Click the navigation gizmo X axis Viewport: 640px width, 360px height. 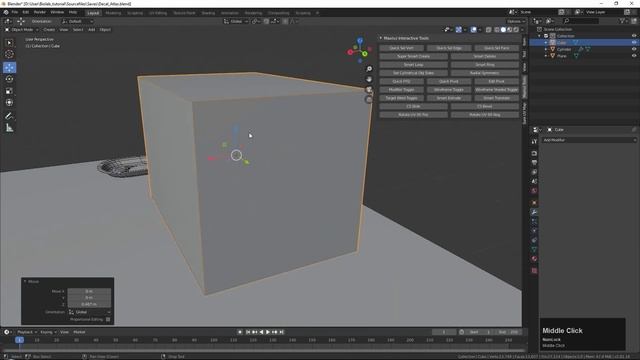click(x=350, y=52)
